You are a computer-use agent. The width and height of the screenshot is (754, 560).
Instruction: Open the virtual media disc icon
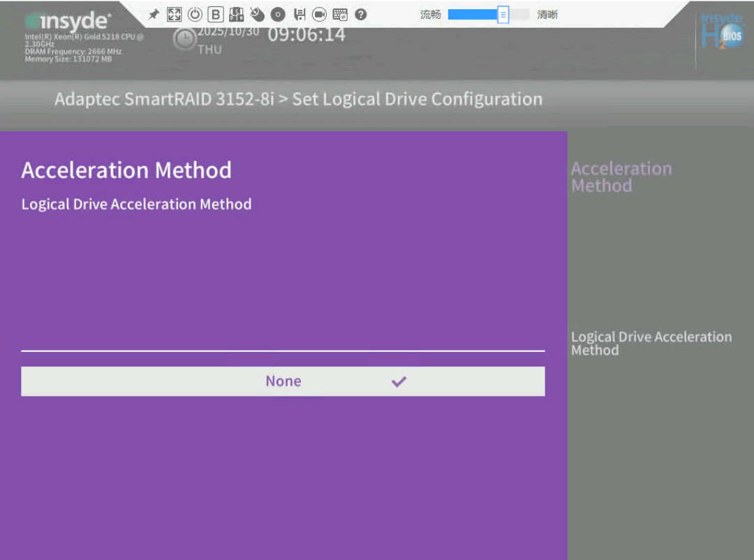point(278,15)
